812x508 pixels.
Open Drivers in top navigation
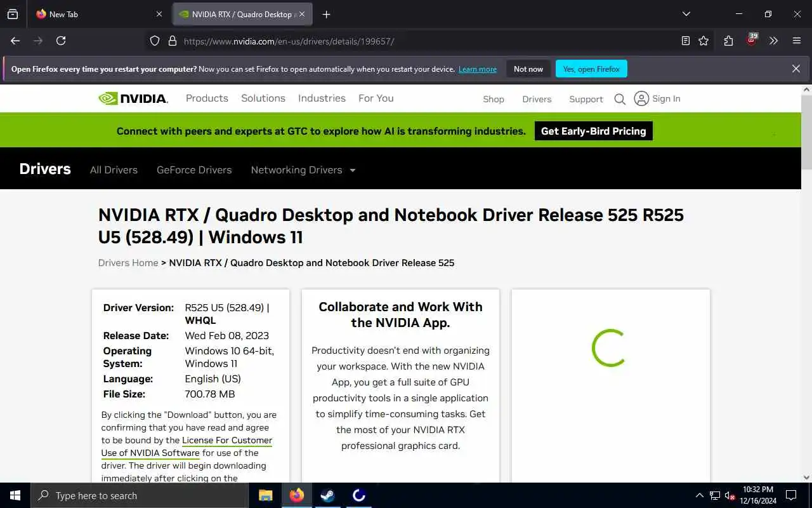pos(537,99)
